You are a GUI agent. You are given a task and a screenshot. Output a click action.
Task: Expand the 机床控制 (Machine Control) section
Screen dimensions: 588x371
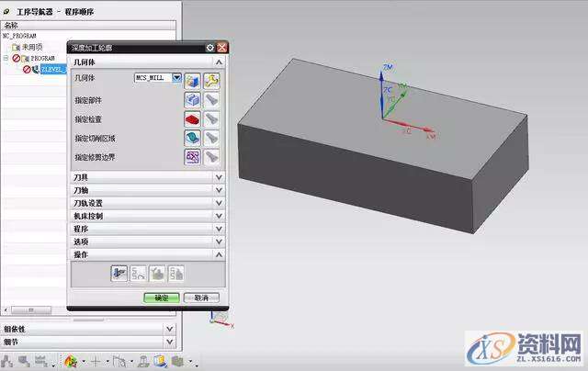(219, 216)
